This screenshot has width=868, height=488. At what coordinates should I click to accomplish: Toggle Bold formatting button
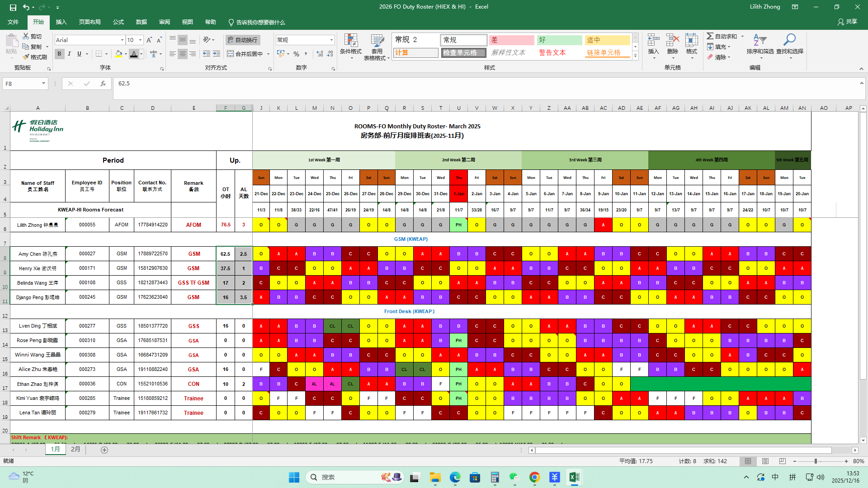pos(59,54)
